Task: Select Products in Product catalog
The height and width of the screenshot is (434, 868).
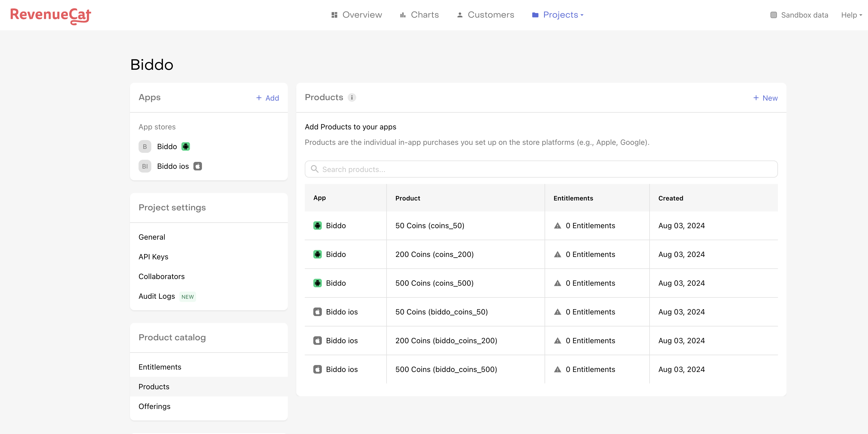Action: click(209, 387)
